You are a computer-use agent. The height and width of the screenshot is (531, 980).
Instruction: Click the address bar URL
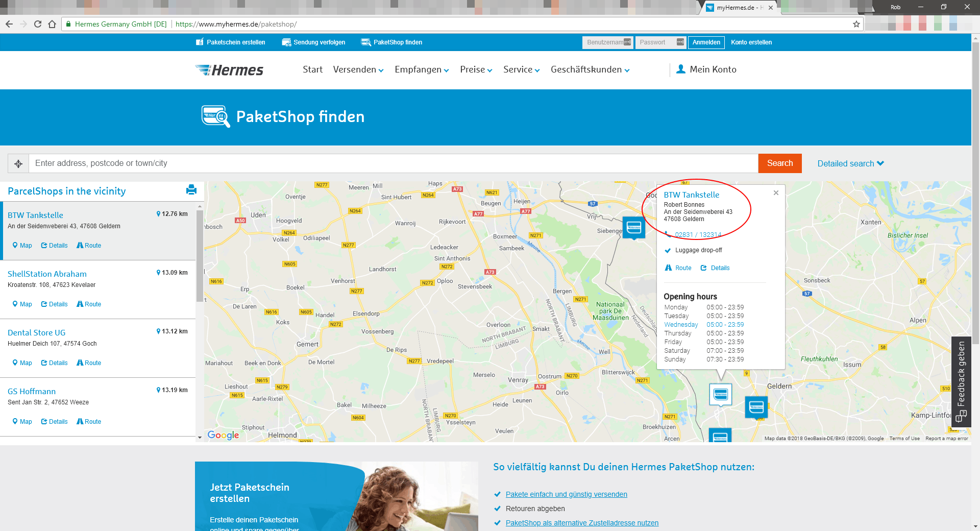(x=236, y=24)
